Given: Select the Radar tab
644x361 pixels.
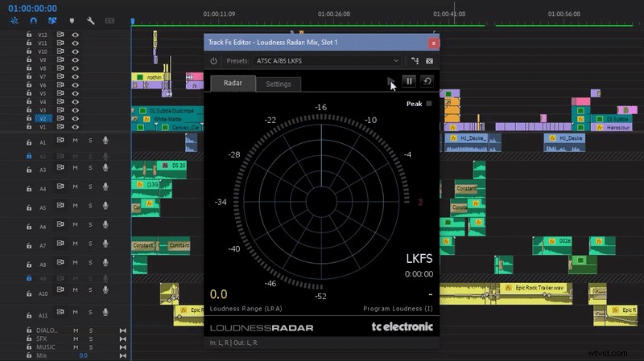Looking at the screenshot, I should (x=233, y=84).
